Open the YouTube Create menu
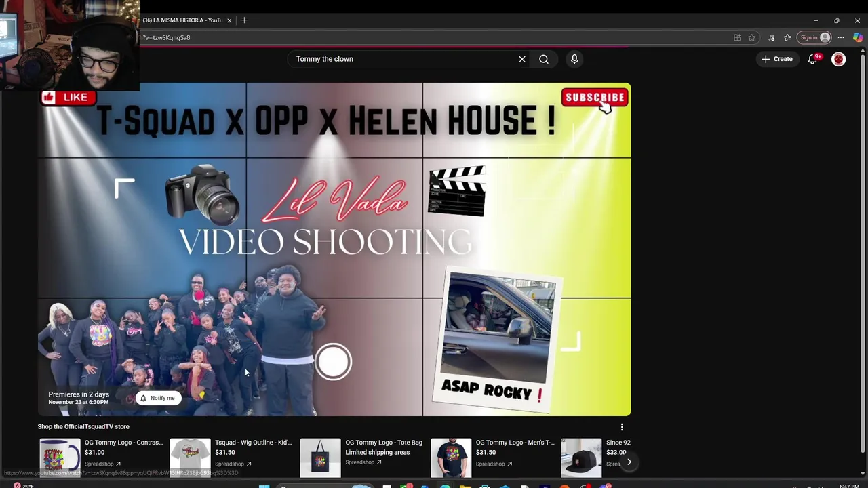Image resolution: width=868 pixels, height=488 pixels. [x=776, y=59]
